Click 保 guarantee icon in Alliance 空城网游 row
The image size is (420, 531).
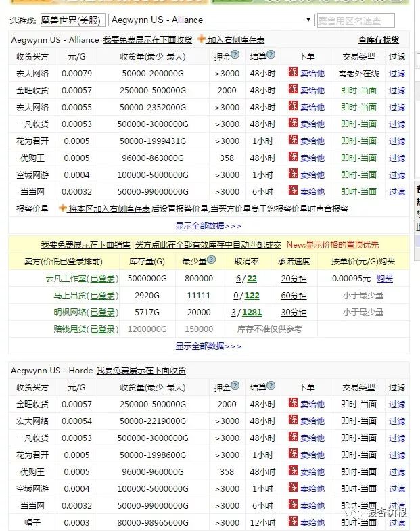(293, 173)
